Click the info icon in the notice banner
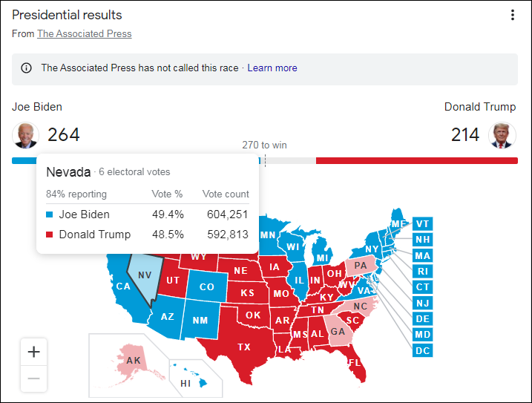Screen dimensions: 532x403 (x=27, y=68)
